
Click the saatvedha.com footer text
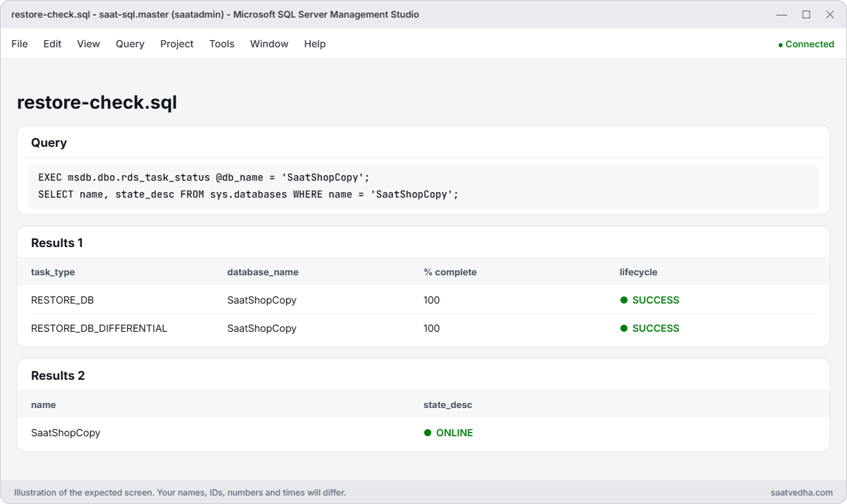(802, 492)
